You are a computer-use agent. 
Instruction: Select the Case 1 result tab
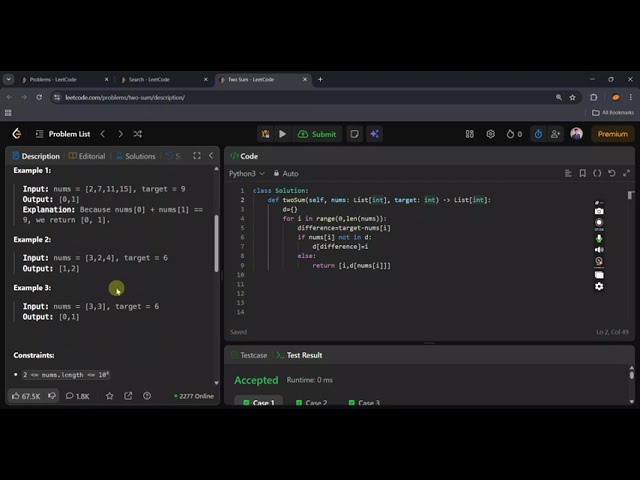(259, 402)
